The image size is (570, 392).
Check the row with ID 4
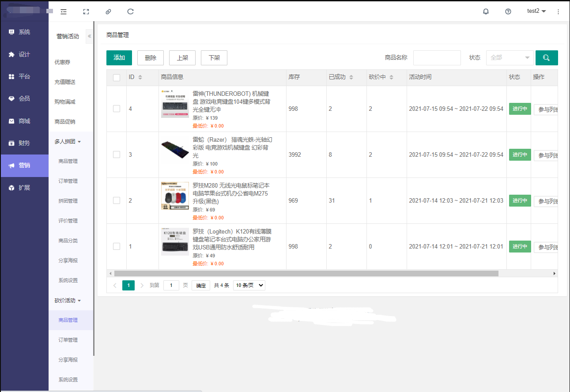[x=117, y=109]
